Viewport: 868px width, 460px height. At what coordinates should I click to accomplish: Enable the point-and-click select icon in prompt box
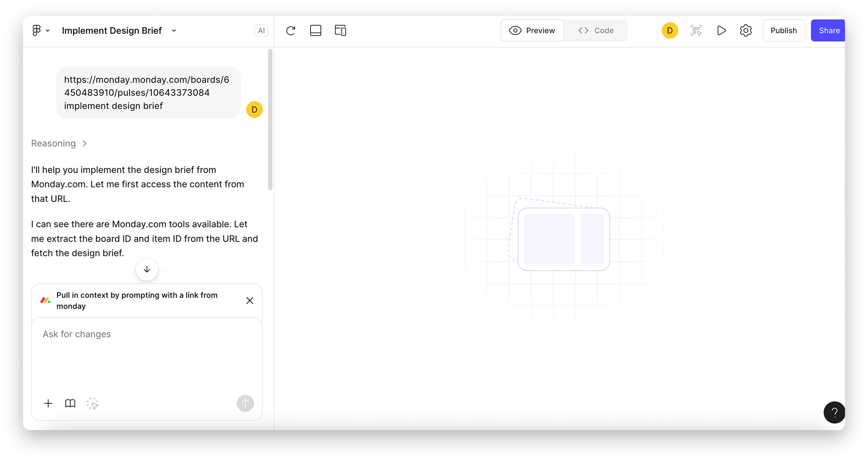pos(93,403)
